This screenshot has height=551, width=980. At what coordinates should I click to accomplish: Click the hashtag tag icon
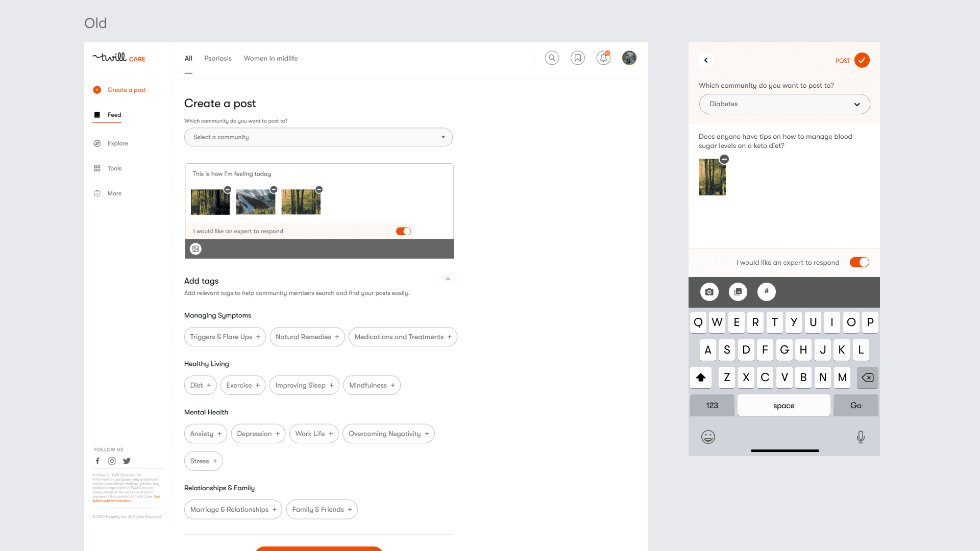click(766, 292)
